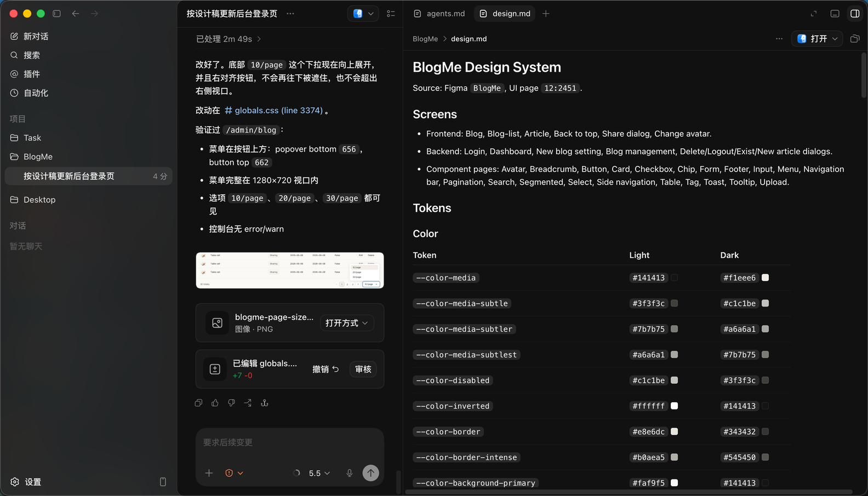Open the 5.5 model dropdown
This screenshot has width=868, height=496.
[x=319, y=473]
